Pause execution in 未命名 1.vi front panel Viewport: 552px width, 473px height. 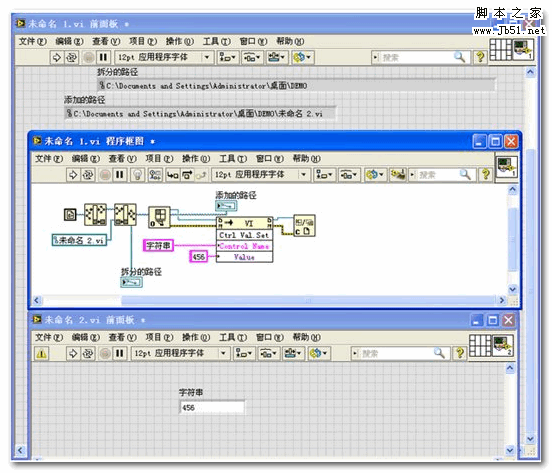click(x=103, y=57)
